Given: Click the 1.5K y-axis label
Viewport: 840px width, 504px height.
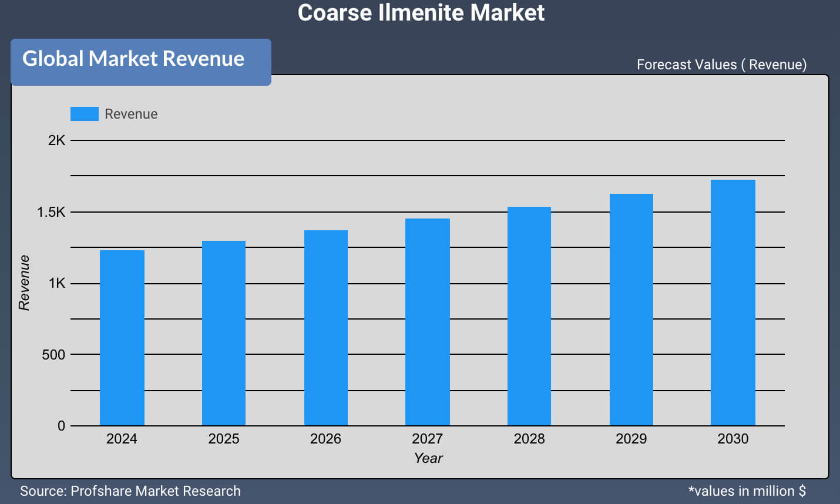Looking at the screenshot, I should (52, 212).
